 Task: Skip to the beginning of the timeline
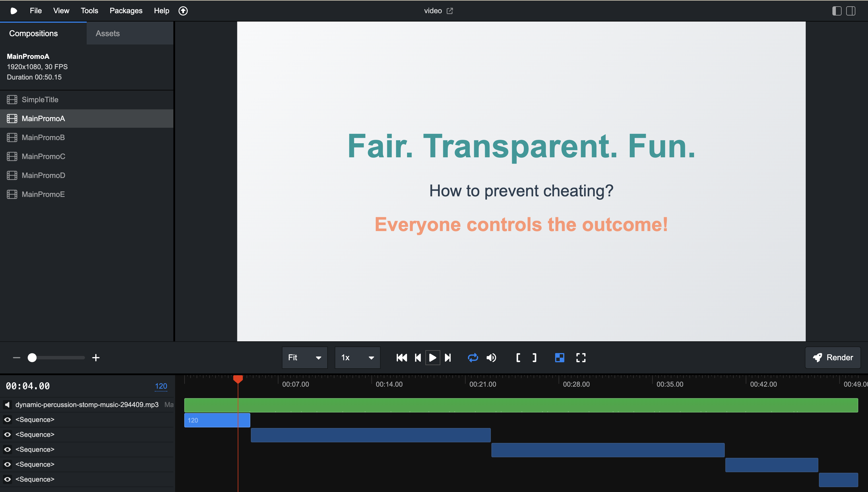401,357
